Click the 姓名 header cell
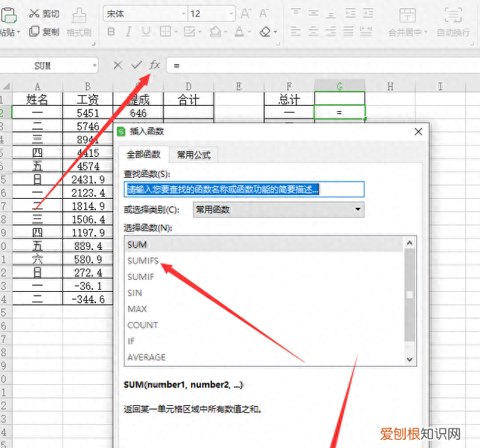This screenshot has width=480, height=448. coord(37,99)
